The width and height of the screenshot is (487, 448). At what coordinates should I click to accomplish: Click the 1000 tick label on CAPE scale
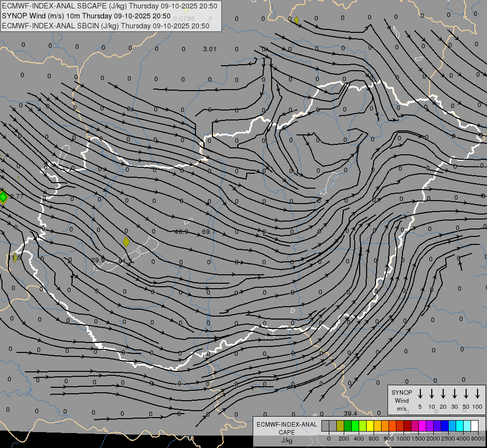coord(403,439)
